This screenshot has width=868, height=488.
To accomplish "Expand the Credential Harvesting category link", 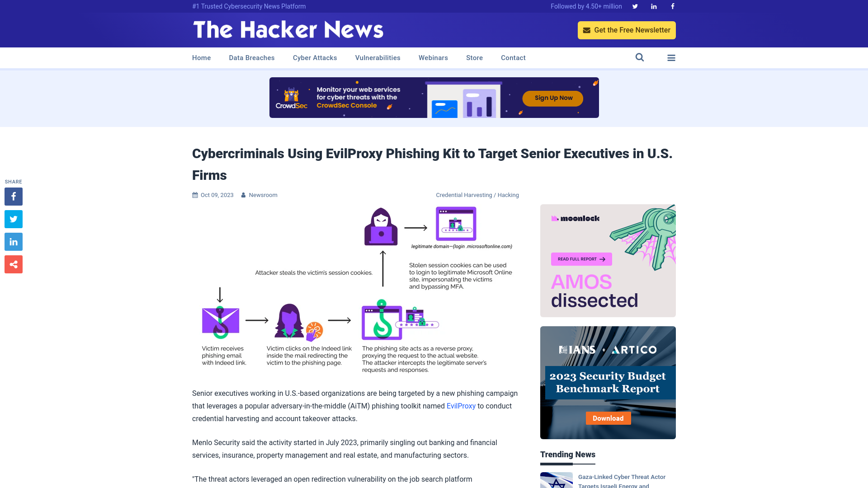I will (464, 194).
